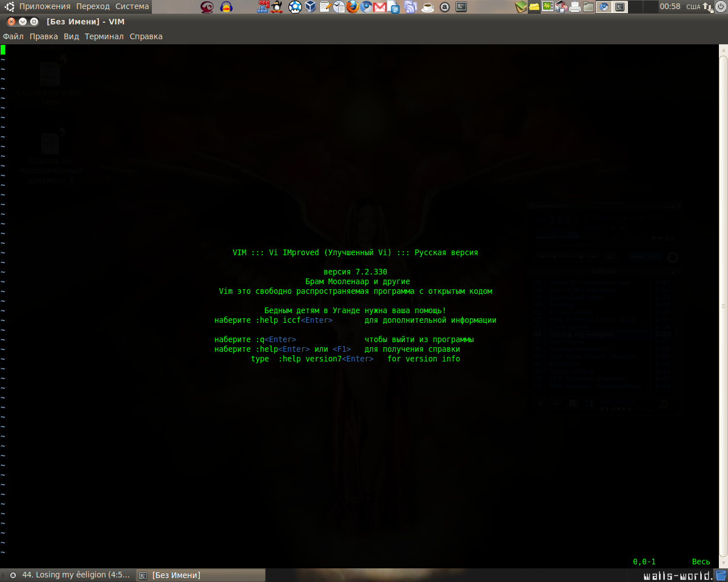The height and width of the screenshot is (582, 728).
Task: Click the coffee cup launcher icon
Action: tap(428, 7)
